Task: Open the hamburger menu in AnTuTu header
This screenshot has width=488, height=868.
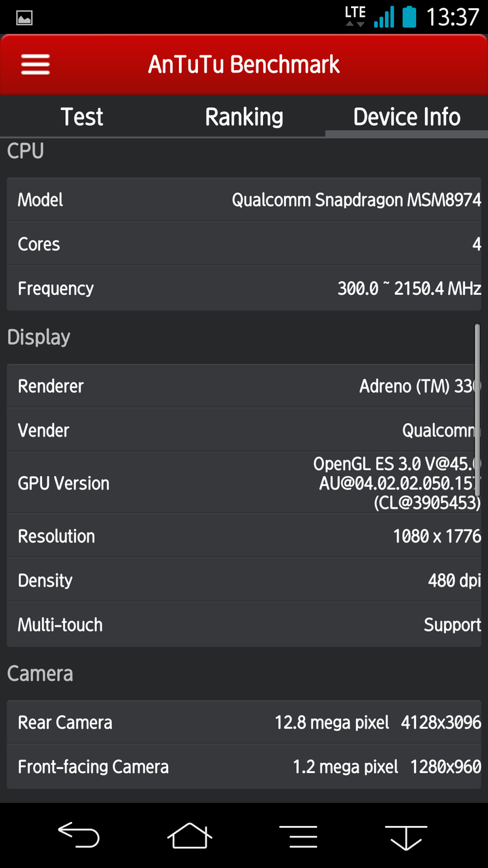Action: (35, 64)
